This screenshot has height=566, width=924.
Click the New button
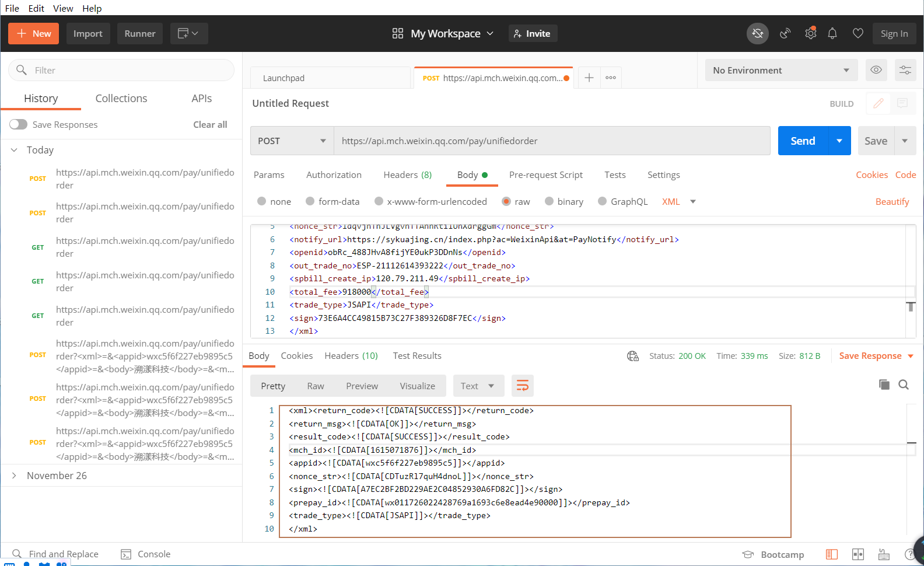point(34,33)
